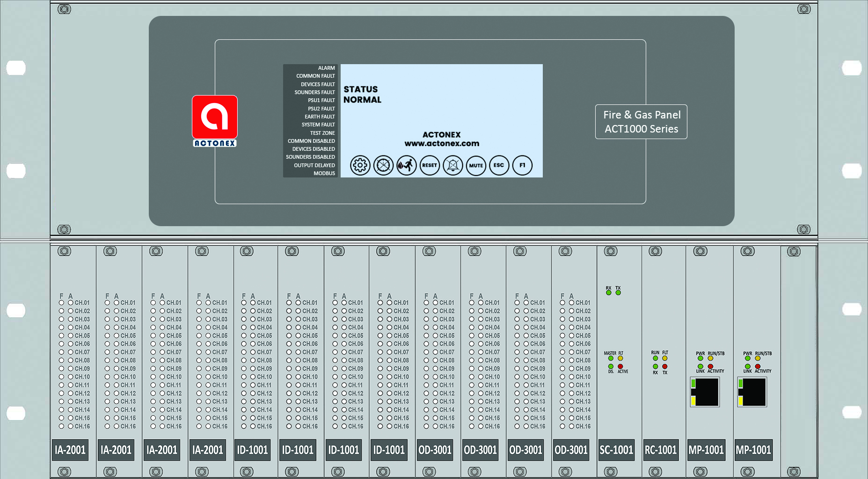Open the www.actonex.com link
This screenshot has width=868, height=479.
(x=442, y=144)
